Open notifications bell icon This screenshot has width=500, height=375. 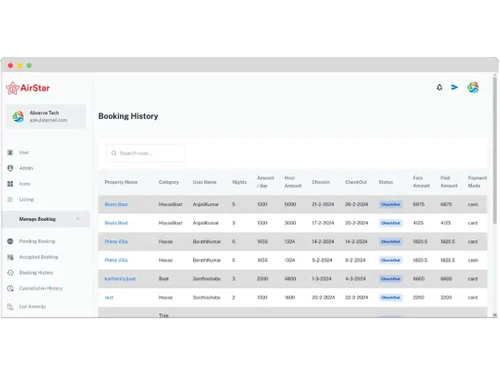click(x=439, y=87)
